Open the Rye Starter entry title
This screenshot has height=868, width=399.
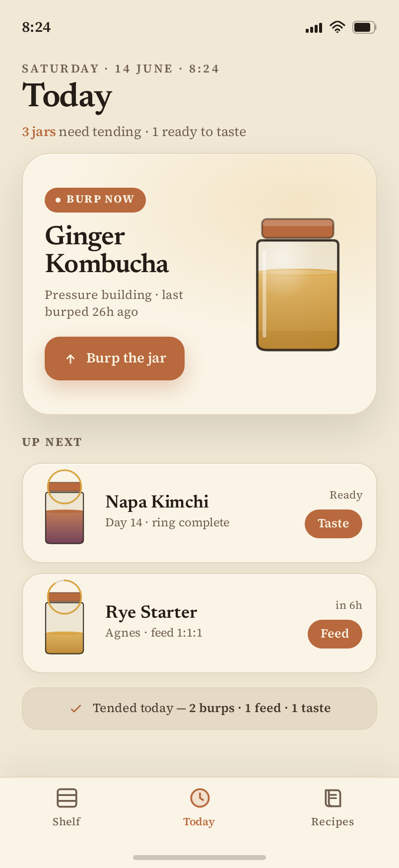[151, 612]
